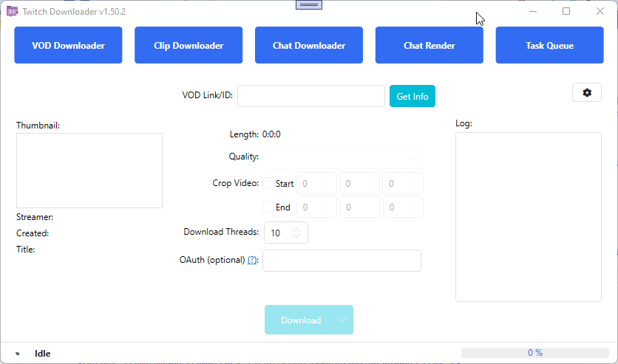Click the Length 0:0:0 value
This screenshot has height=364, width=618.
271,134
